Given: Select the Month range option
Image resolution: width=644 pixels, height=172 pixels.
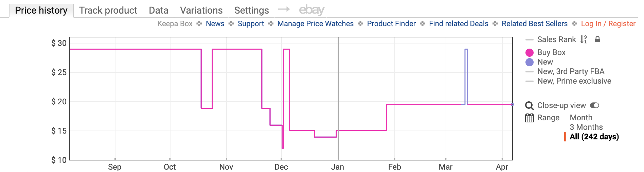Looking at the screenshot, I should click(581, 118).
